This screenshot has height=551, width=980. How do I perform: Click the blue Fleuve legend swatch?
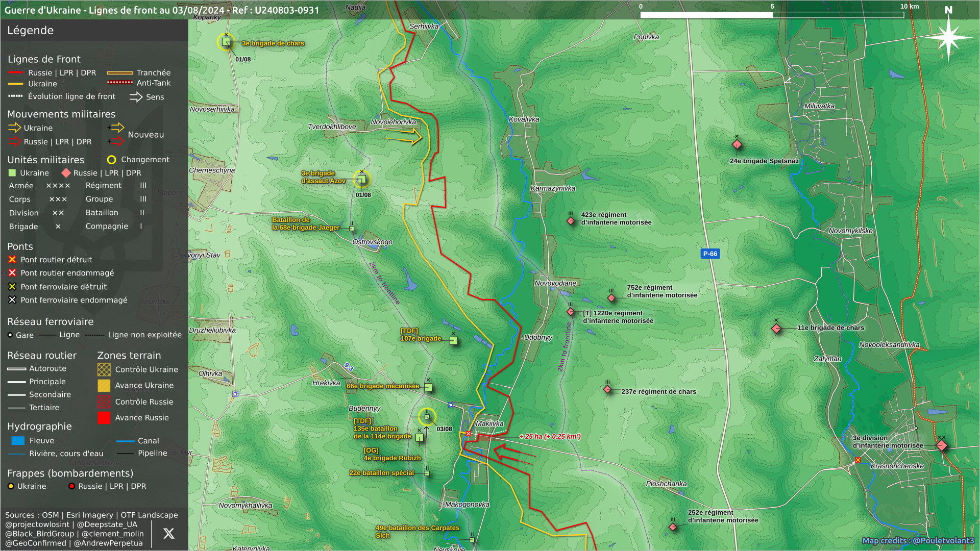[18, 441]
